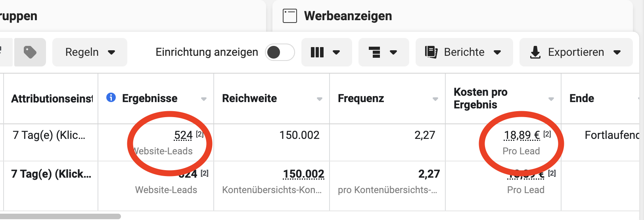Open the breakdown rows dropdown
Screen dimensions: 644x220
tap(383, 52)
